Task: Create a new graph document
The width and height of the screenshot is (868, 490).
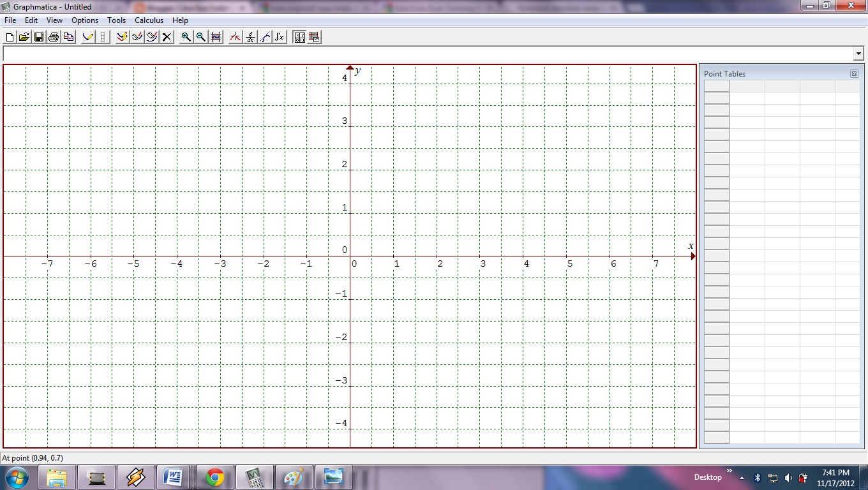Action: pos(10,37)
